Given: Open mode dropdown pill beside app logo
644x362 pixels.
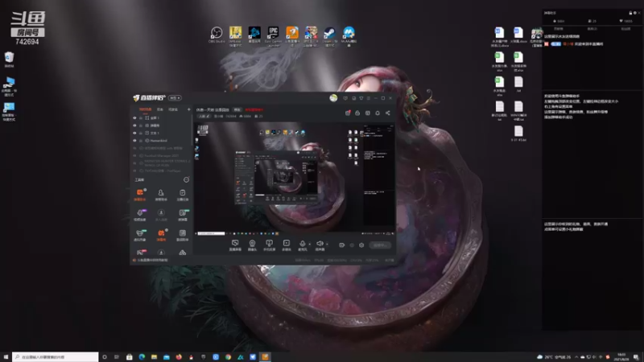Looking at the screenshot, I should coord(175,97).
